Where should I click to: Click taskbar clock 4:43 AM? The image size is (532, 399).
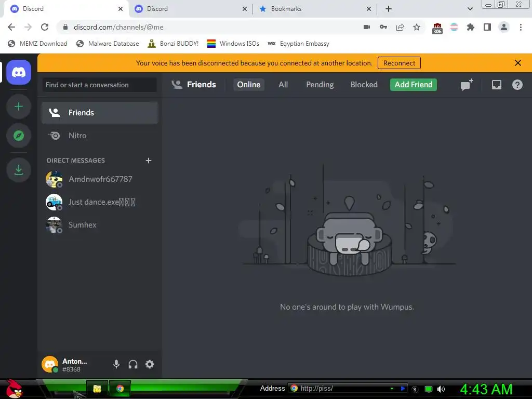pos(486,389)
